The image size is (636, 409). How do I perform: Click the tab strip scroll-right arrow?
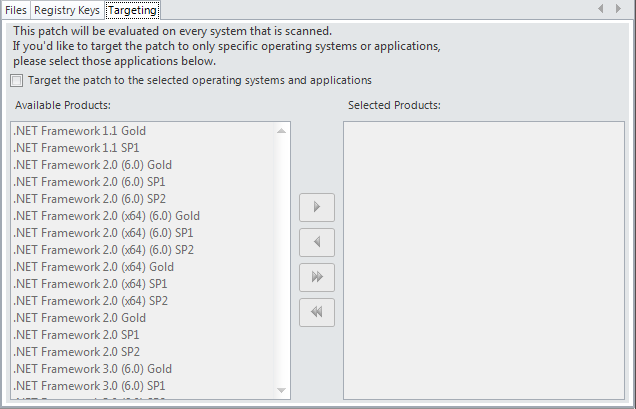[x=618, y=9]
